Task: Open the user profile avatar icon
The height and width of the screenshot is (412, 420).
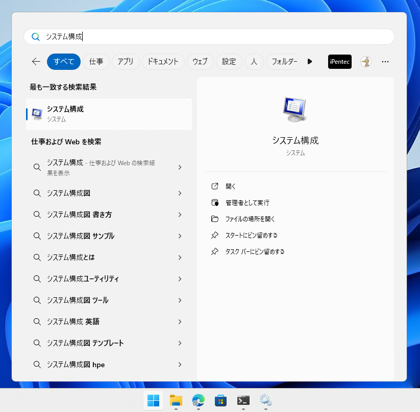Action: point(366,62)
